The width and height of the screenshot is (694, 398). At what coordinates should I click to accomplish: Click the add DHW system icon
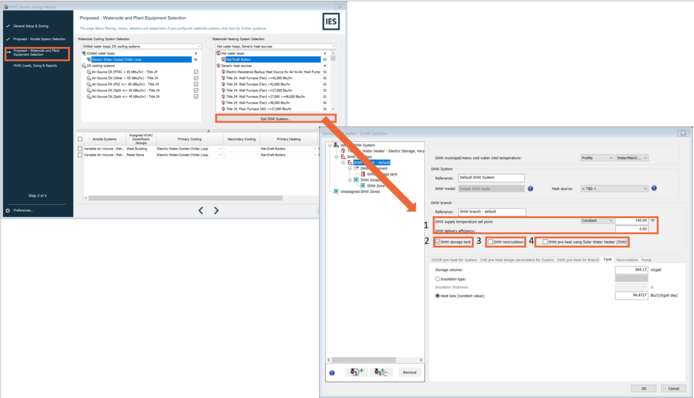pos(357,372)
